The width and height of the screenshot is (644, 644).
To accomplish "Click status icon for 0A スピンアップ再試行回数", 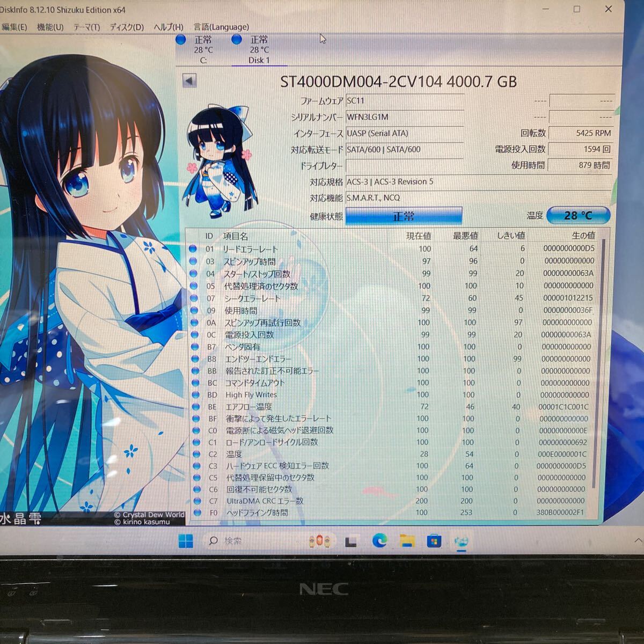I will [x=194, y=323].
